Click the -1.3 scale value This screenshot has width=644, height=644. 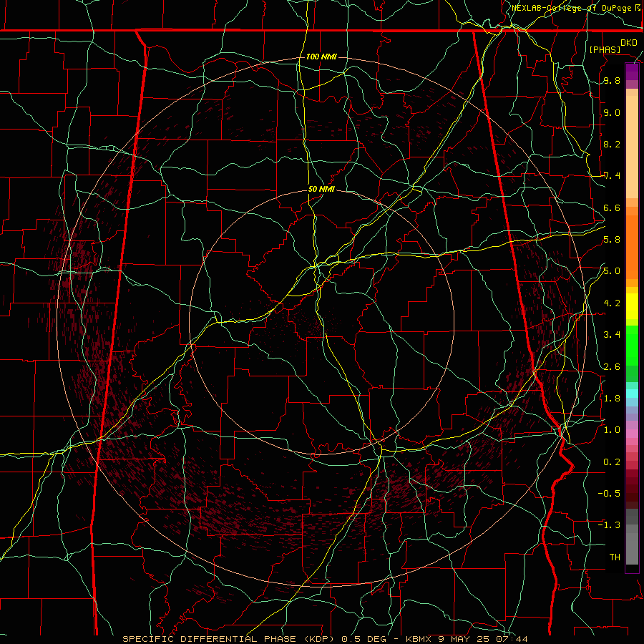point(609,525)
